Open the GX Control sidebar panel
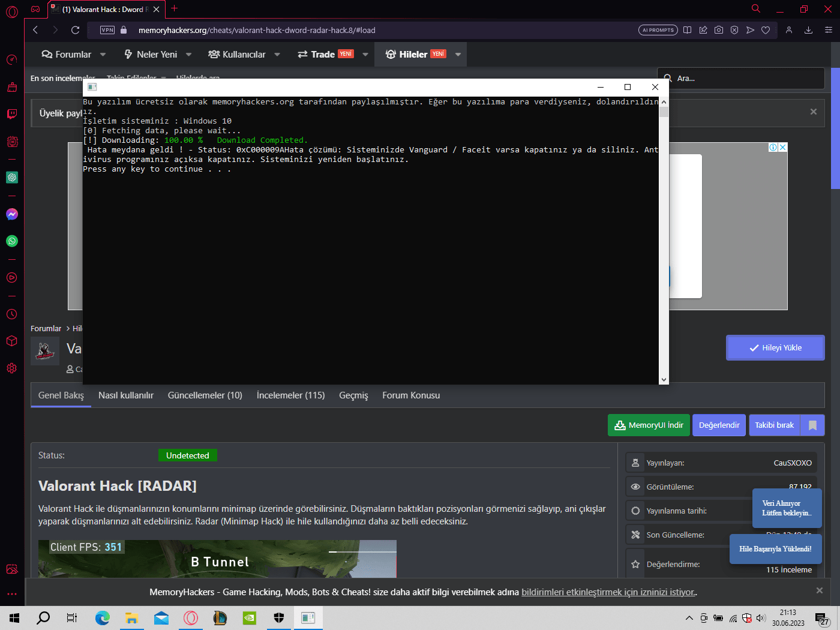Screen dimensions: 840x630 coord(12,59)
